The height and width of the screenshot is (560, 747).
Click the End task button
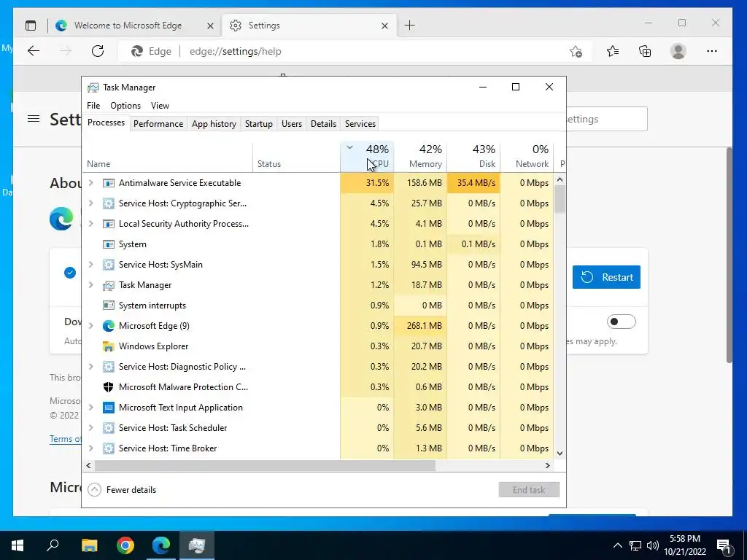[529, 490]
